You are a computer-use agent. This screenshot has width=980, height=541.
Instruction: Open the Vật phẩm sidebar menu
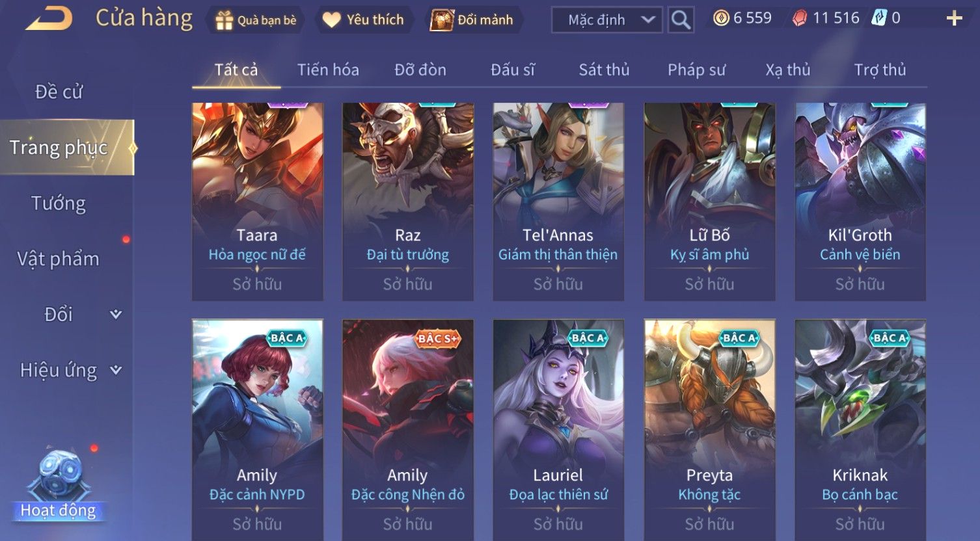click(59, 259)
